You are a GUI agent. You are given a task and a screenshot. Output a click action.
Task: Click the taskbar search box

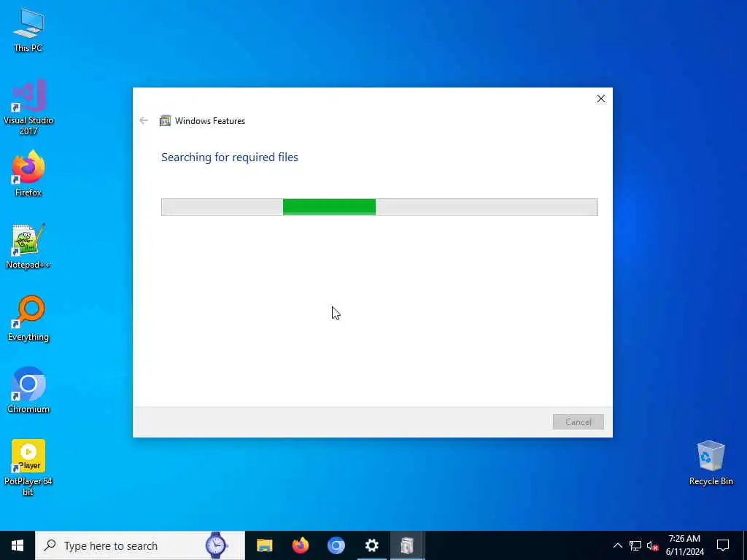(x=140, y=545)
